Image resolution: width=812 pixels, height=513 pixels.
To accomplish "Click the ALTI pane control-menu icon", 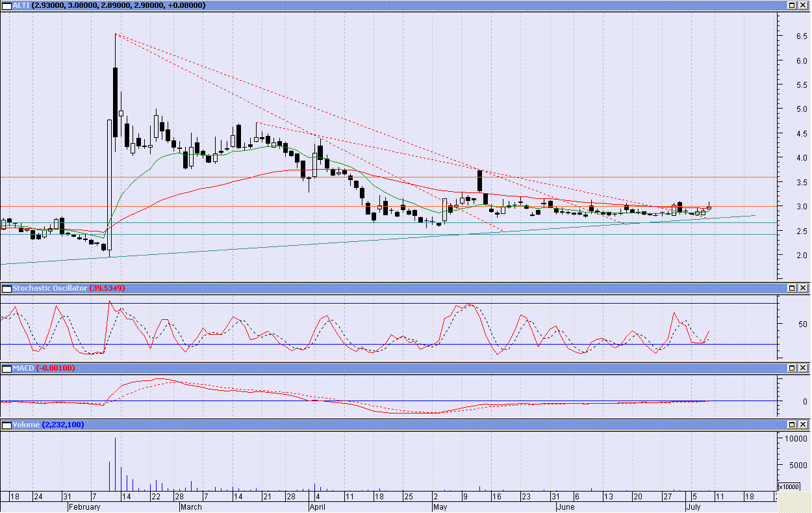I will coord(8,6).
